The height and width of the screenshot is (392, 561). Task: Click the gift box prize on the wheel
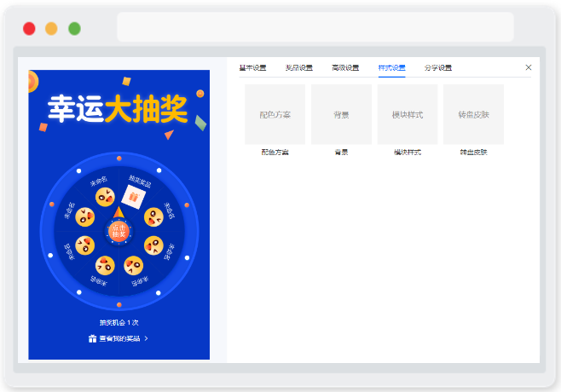pyautogui.click(x=134, y=196)
